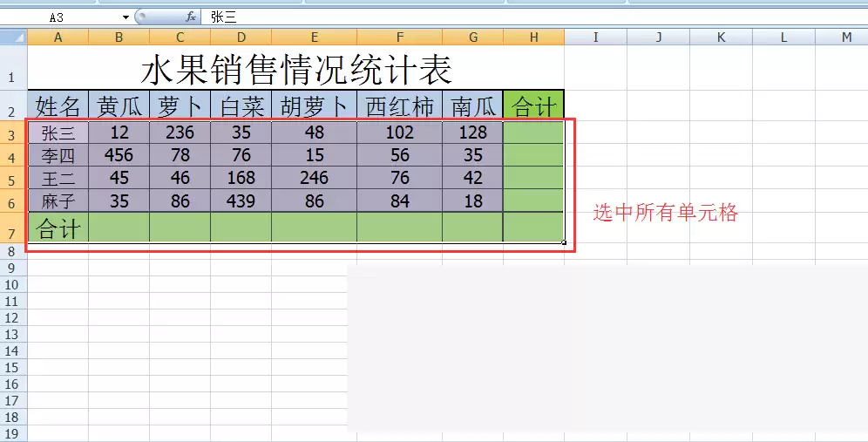Click the cell with value 128
868x442 pixels.
[x=472, y=133]
